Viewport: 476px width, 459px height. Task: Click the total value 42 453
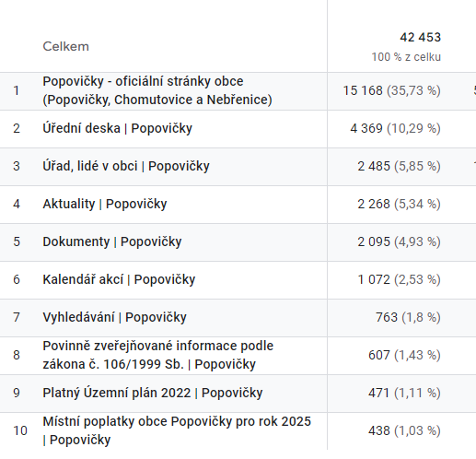tap(420, 38)
